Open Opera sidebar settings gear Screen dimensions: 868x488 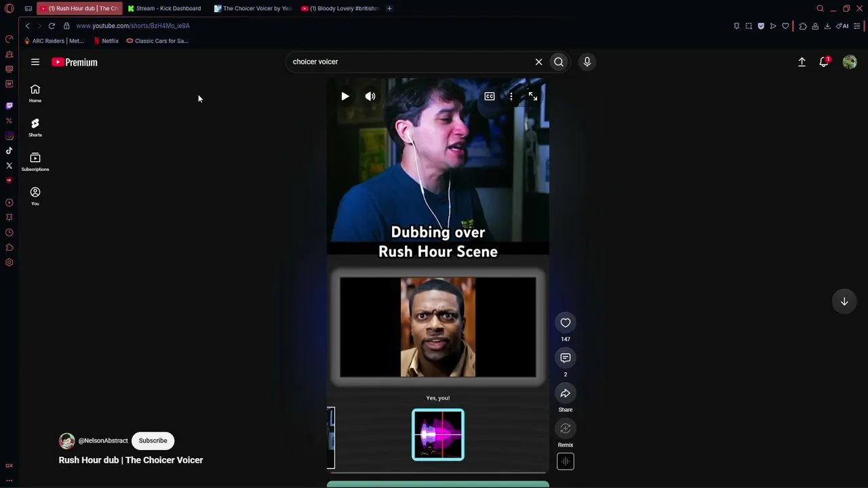[9, 262]
